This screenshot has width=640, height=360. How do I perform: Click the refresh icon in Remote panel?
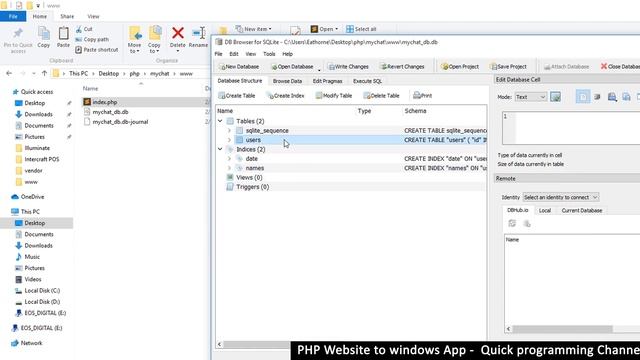pyautogui.click(x=512, y=223)
